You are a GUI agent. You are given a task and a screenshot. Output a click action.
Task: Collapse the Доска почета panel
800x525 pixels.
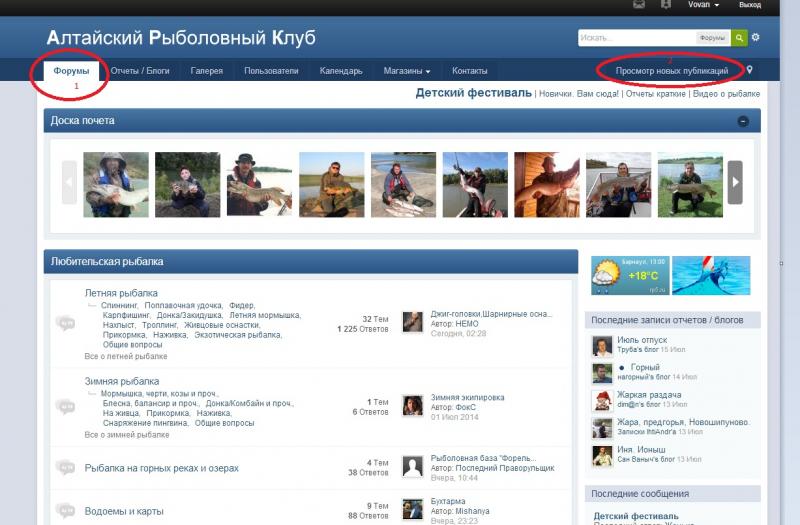pos(743,121)
